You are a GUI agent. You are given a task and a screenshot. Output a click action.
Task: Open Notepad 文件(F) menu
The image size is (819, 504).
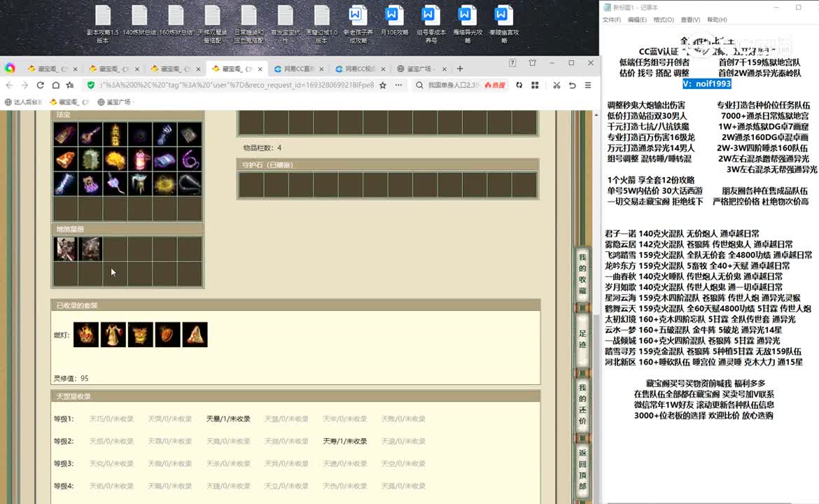coord(612,20)
